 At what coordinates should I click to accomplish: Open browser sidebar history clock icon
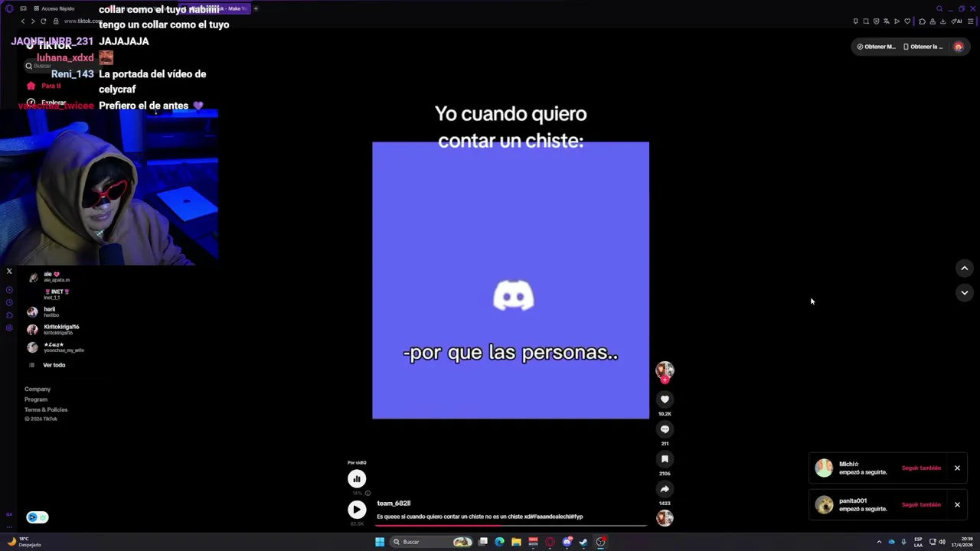tap(9, 302)
